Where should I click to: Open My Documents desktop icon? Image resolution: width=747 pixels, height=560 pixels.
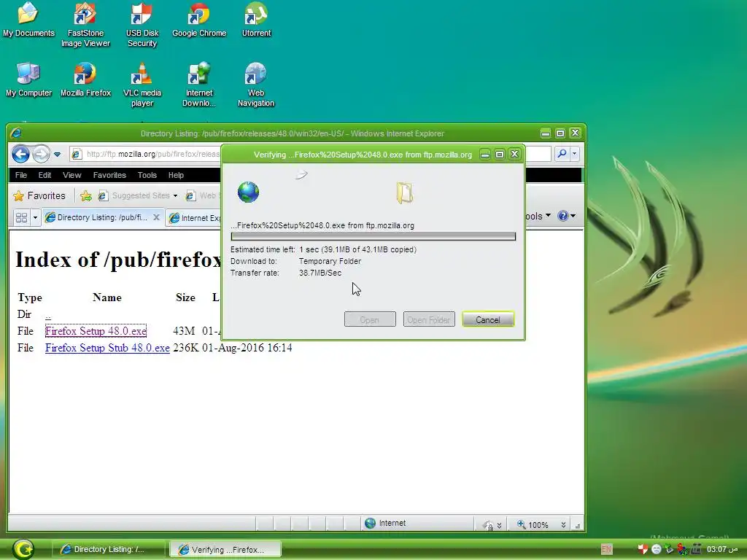(28, 20)
